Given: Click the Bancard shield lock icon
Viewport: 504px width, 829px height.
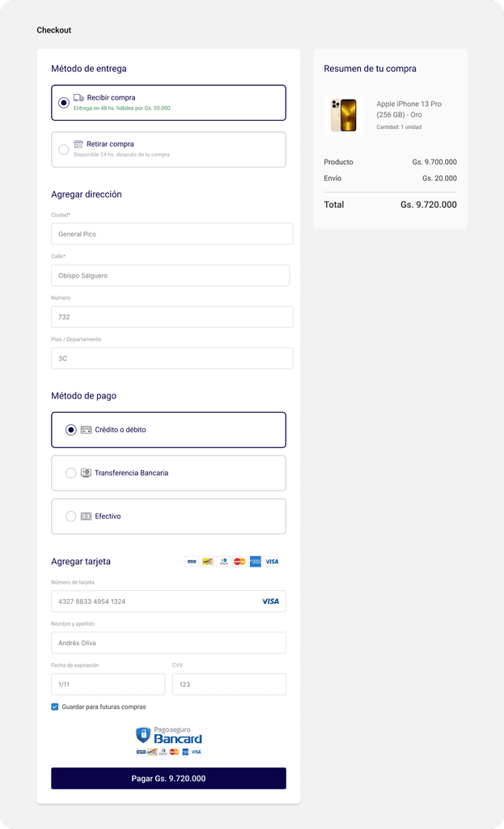Looking at the screenshot, I should click(143, 734).
